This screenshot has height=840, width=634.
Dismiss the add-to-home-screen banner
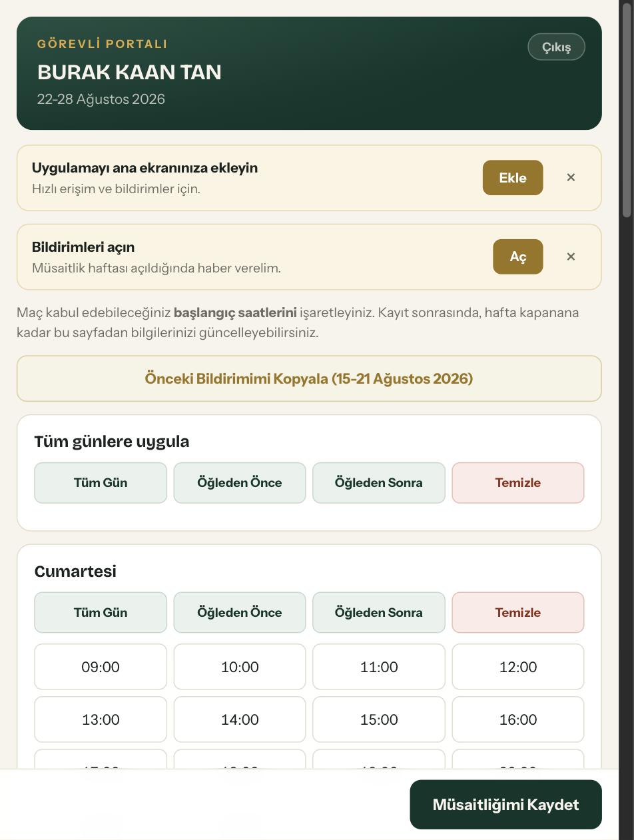[571, 178]
